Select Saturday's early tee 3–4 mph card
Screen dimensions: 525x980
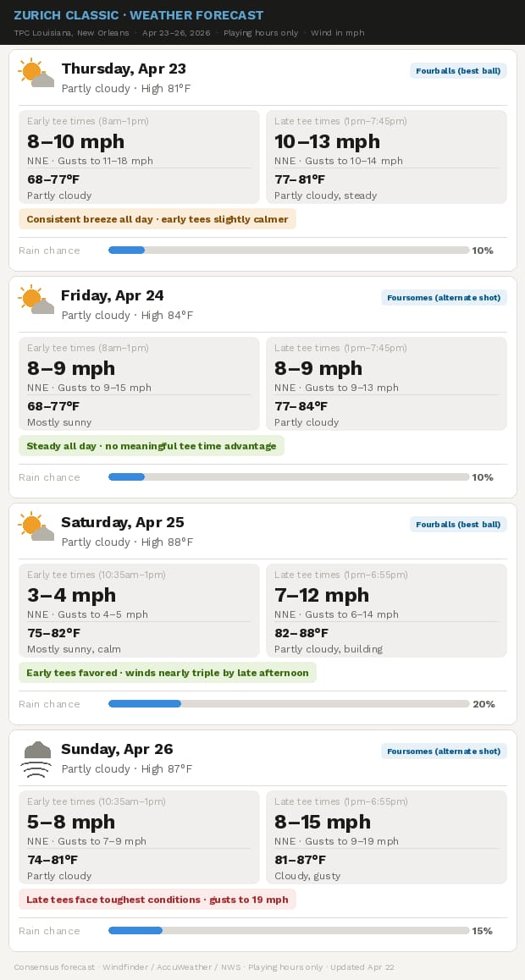coord(139,611)
